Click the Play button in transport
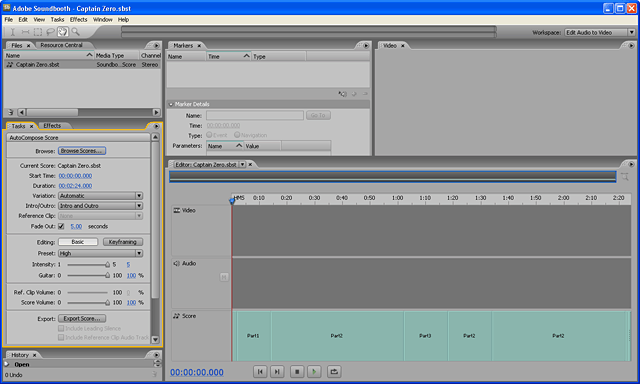The height and width of the screenshot is (384, 640). point(314,372)
